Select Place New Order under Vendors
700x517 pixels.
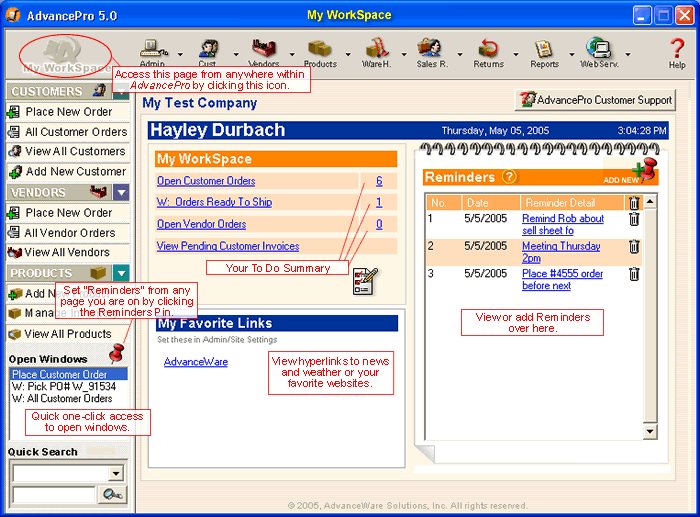pos(68,213)
